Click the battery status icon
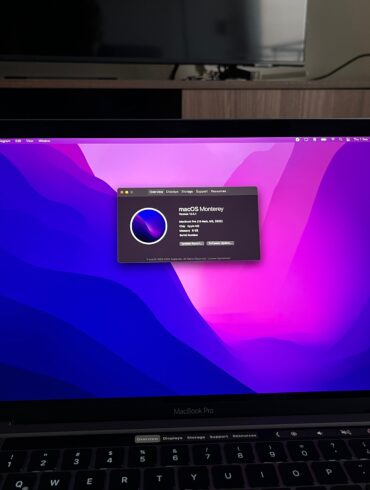This screenshot has height=490, width=370. [x=323, y=139]
